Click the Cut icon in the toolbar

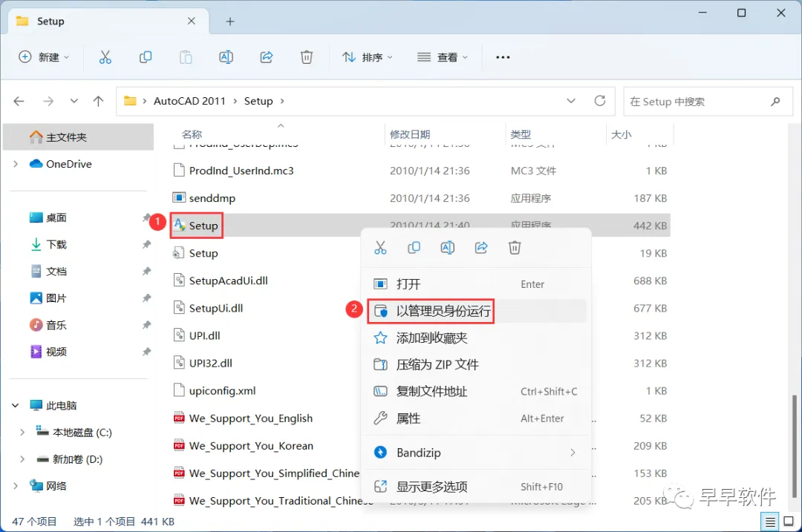(x=105, y=57)
